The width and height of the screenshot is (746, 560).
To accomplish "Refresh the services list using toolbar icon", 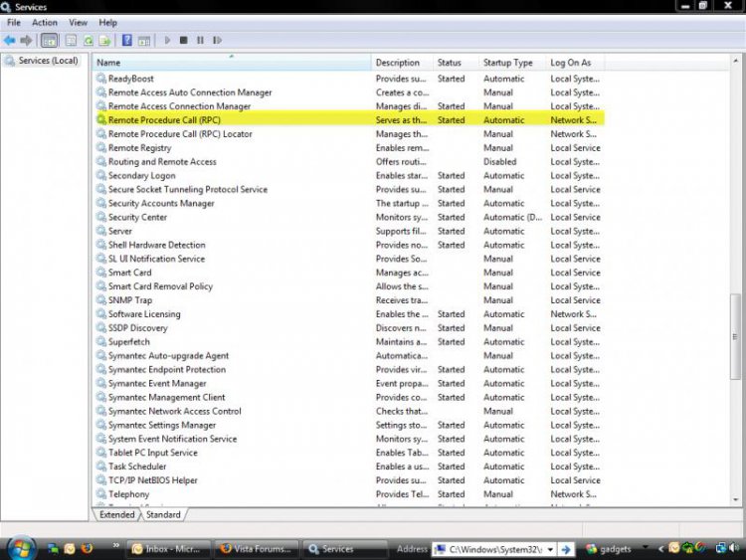I will 88,41.
